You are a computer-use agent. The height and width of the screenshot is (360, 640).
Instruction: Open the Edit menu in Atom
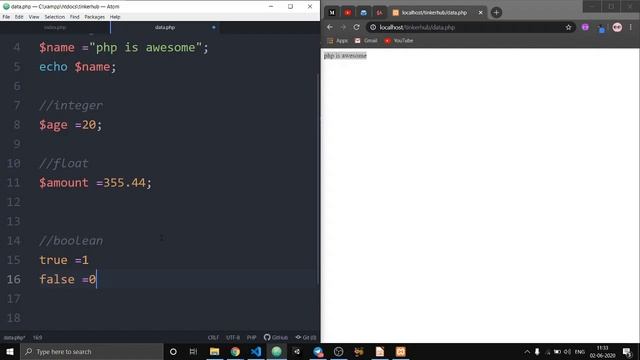(x=19, y=17)
